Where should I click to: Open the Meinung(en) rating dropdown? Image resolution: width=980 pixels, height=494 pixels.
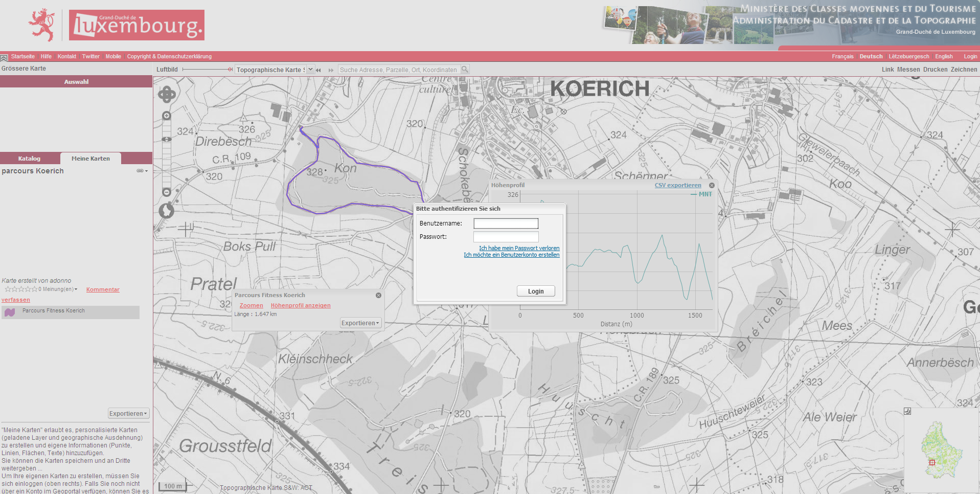coord(76,289)
